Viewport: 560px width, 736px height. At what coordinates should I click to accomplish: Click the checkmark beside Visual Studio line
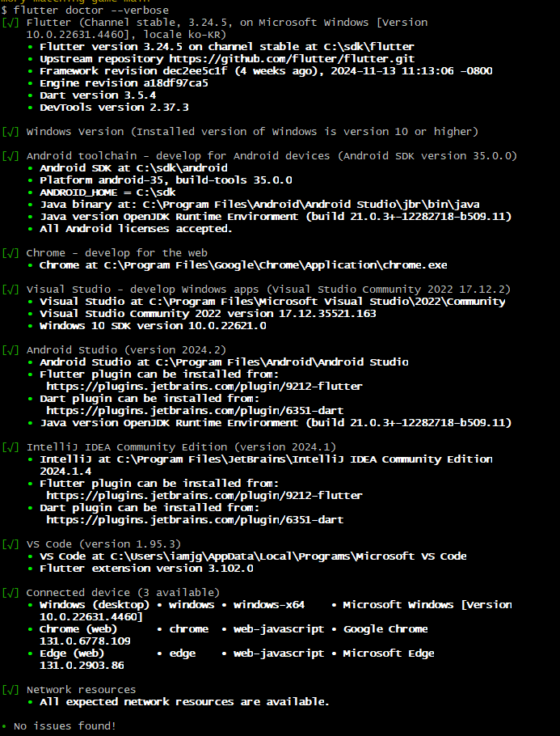pos(11,290)
